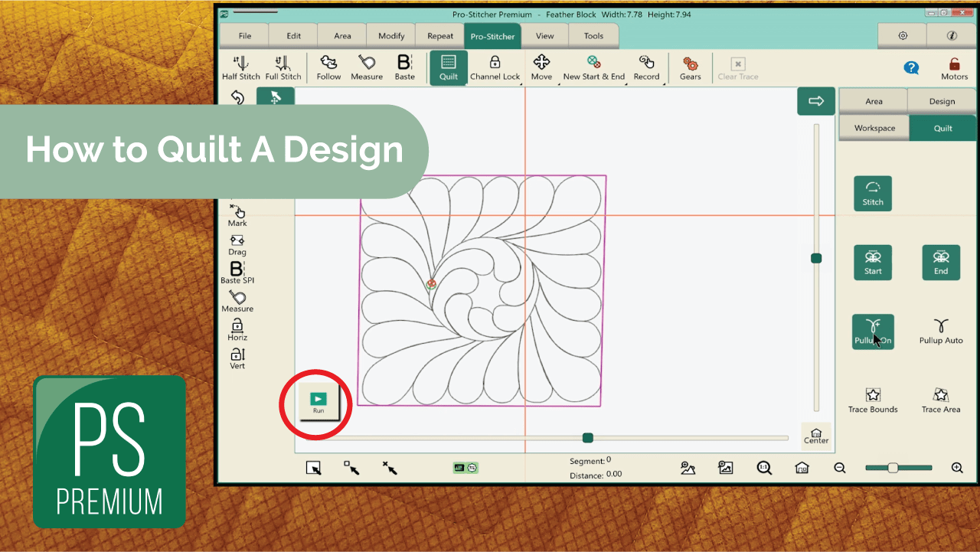Open the Edit tab
980x552 pixels.
point(294,36)
